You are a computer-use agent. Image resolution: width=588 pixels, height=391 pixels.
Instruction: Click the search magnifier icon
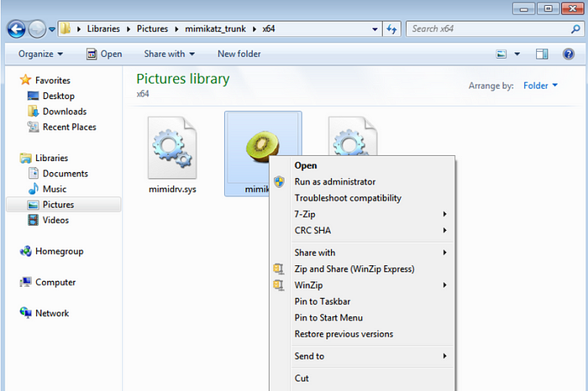tap(575, 29)
